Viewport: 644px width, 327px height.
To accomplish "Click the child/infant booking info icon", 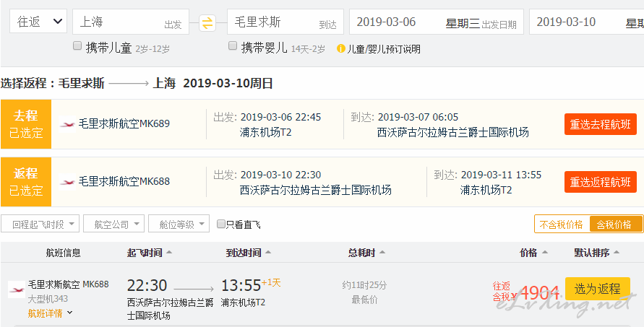I will [x=340, y=49].
